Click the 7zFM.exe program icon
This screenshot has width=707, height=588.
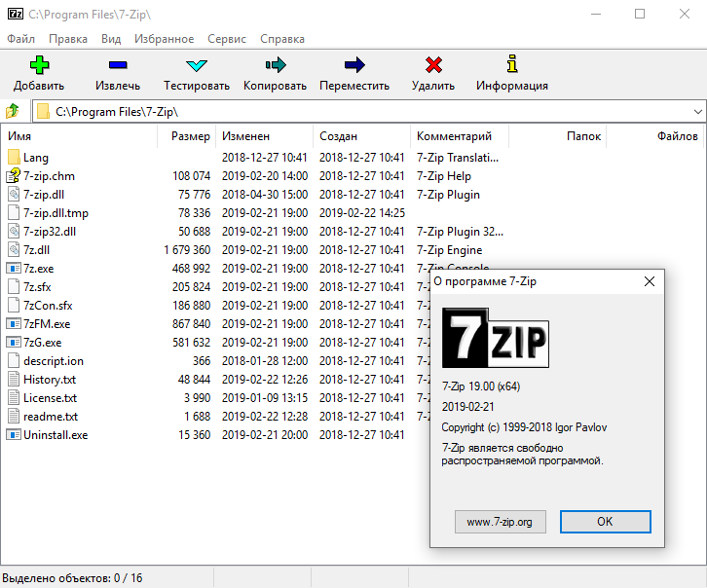pyautogui.click(x=14, y=323)
